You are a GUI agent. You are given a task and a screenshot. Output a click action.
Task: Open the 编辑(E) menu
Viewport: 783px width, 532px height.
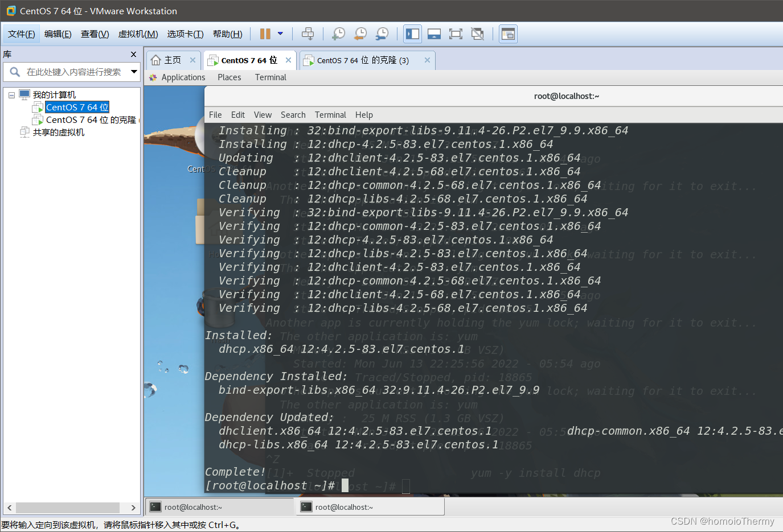[x=58, y=34]
